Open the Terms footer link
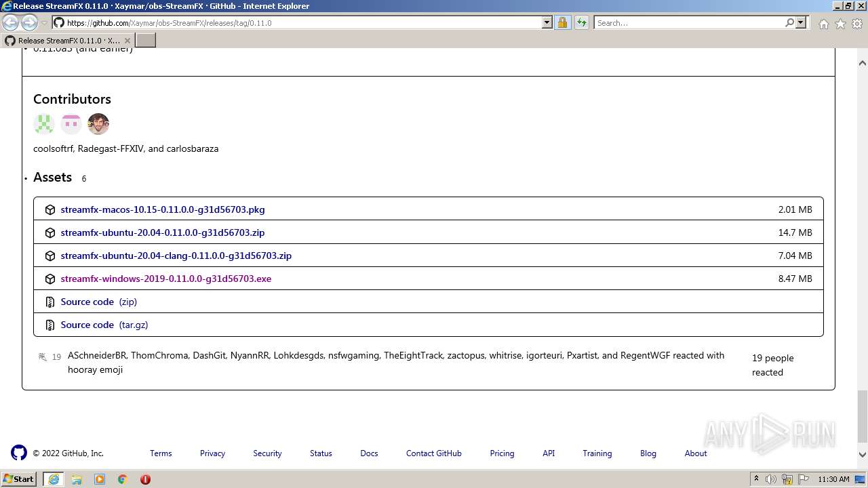Viewport: 868px width, 488px height. point(161,453)
